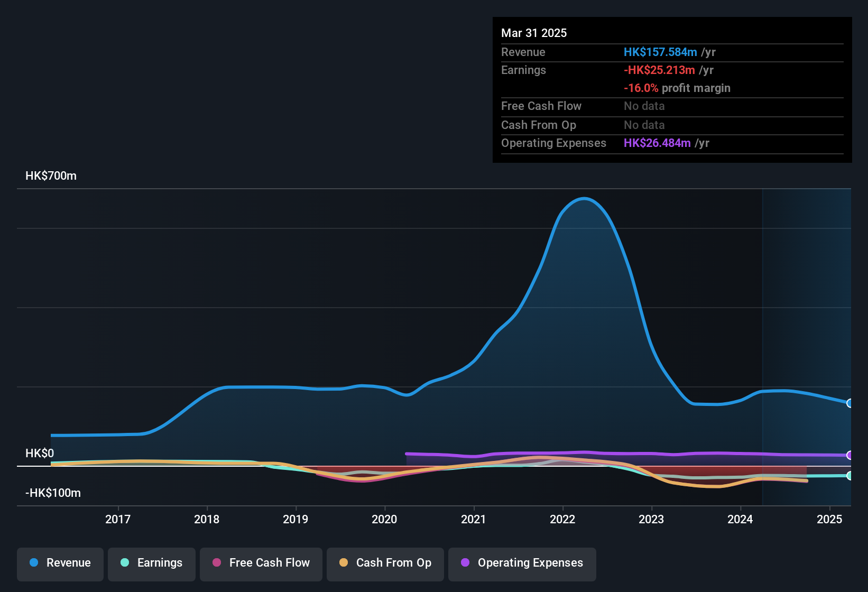Image resolution: width=868 pixels, height=592 pixels.
Task: Click the Cash From Op No data value
Action: pos(644,125)
